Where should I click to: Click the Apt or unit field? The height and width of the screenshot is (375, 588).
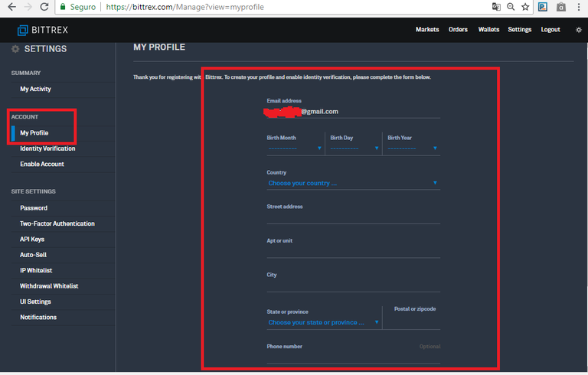coord(353,252)
